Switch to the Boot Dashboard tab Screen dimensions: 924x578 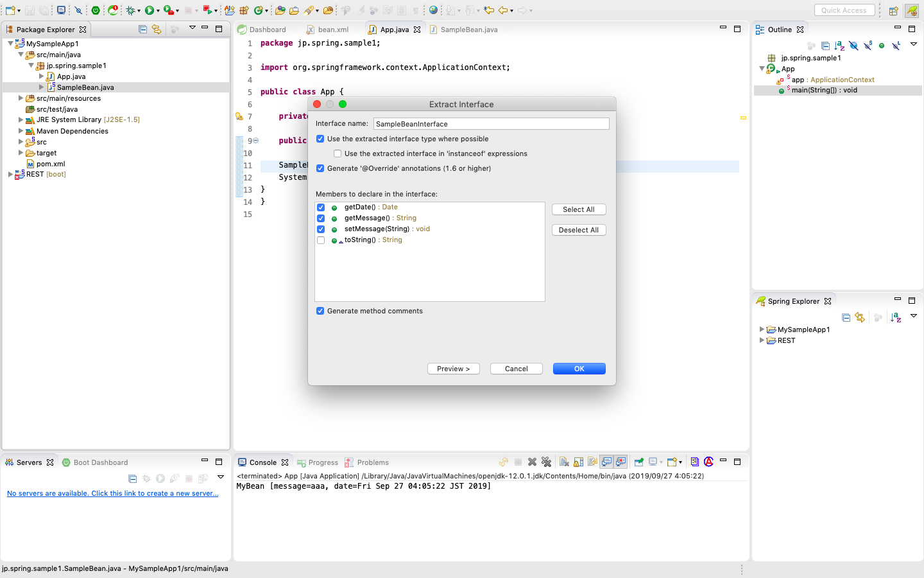coord(95,462)
